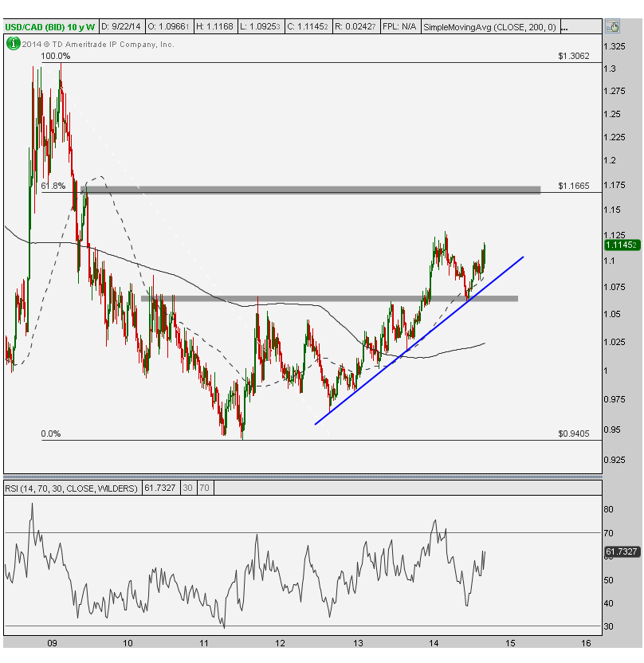This screenshot has width=644, height=663.
Task: Expand the truncated studies ellipsis in header
Action: (x=564, y=27)
